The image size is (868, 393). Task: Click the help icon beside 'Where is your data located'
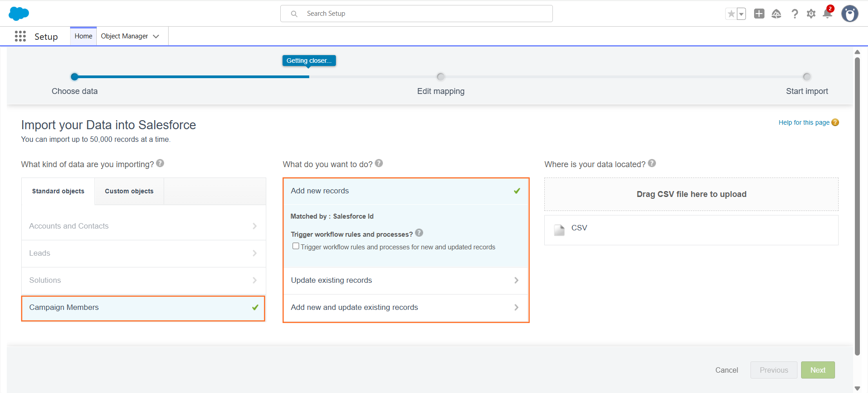652,163
